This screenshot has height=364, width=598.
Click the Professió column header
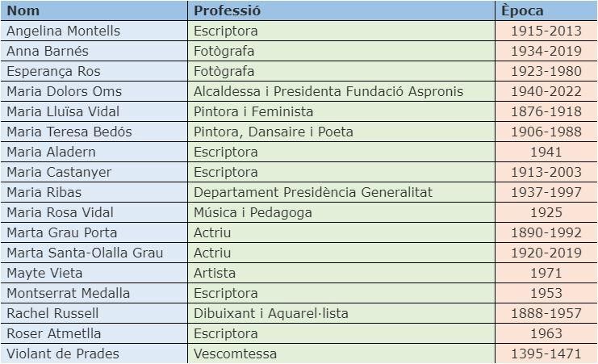tap(341, 10)
